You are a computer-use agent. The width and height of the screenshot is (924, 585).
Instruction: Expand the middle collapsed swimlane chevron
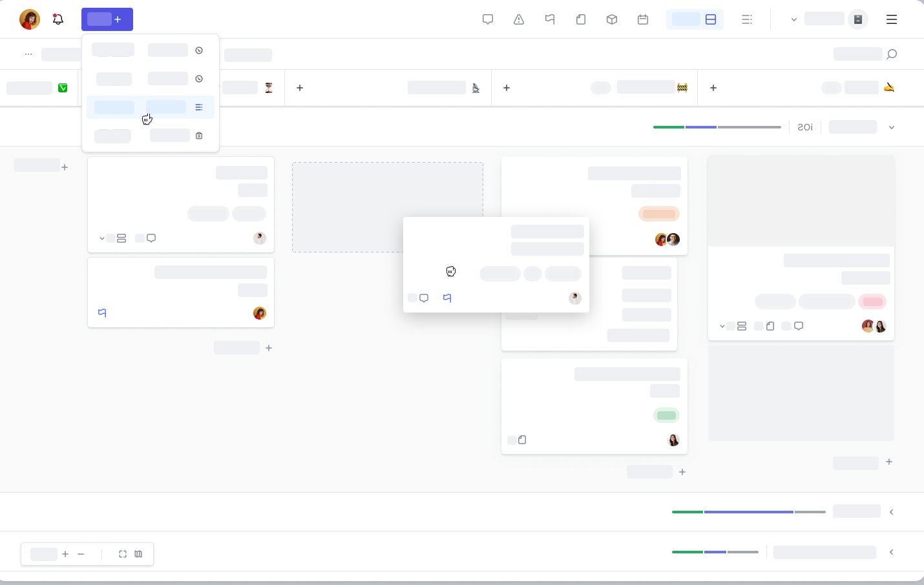click(x=892, y=512)
